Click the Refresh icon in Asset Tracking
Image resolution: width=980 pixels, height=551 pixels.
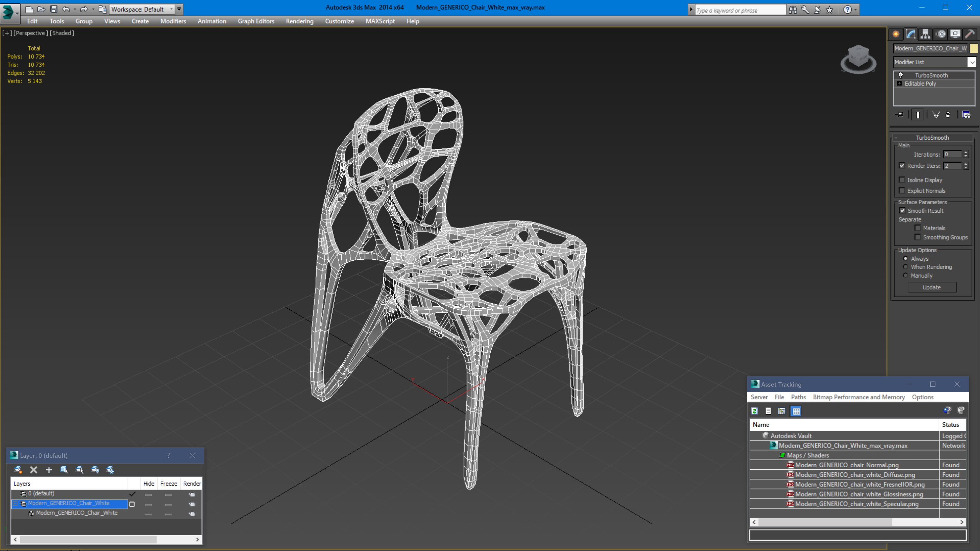click(755, 411)
